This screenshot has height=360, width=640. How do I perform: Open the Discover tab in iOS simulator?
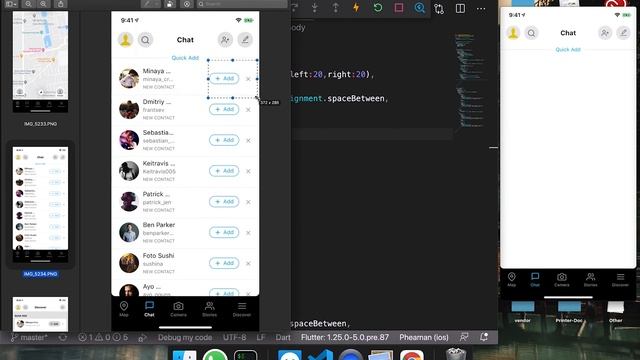tap(620, 279)
